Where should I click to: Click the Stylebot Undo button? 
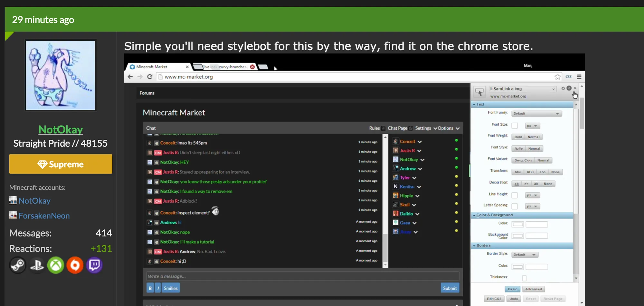point(514,299)
